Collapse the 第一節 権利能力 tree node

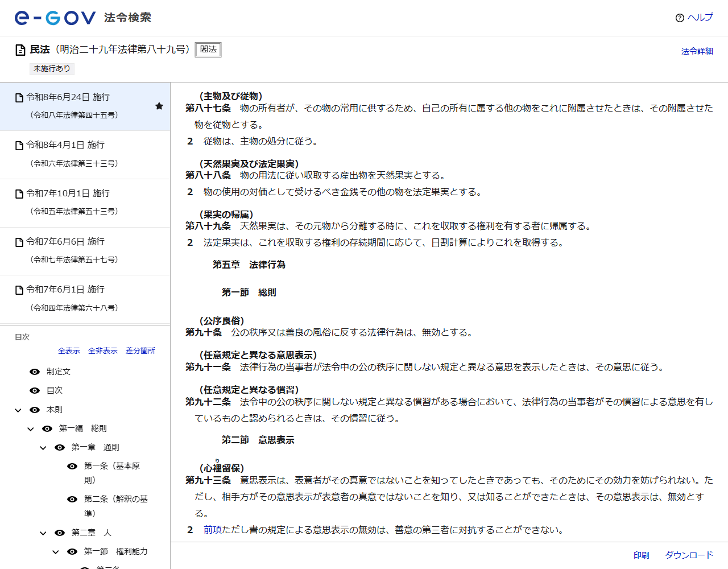56,552
